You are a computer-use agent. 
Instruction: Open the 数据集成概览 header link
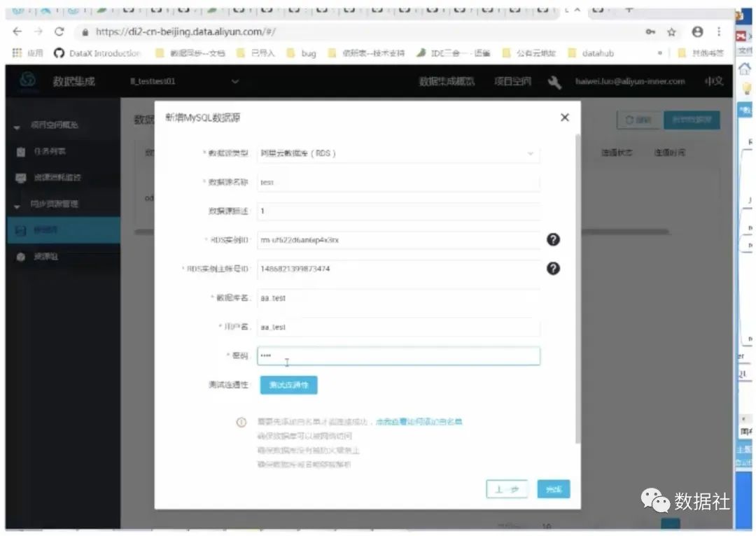point(447,81)
